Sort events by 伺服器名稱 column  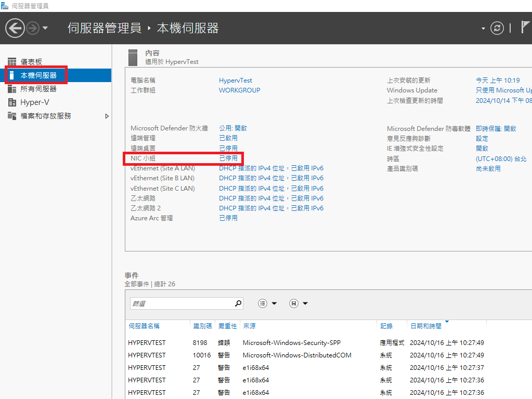[x=144, y=326]
